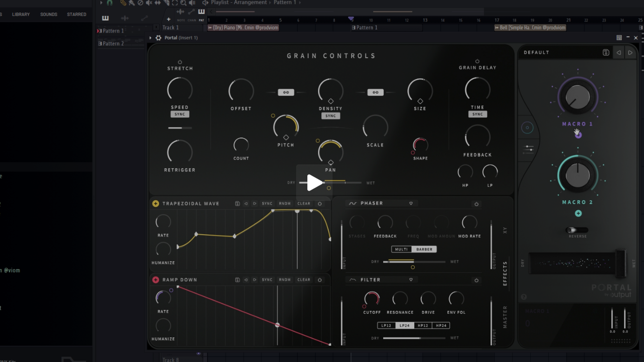Save the Default preset with the disk icon
The height and width of the screenshot is (362, 644).
(605, 53)
